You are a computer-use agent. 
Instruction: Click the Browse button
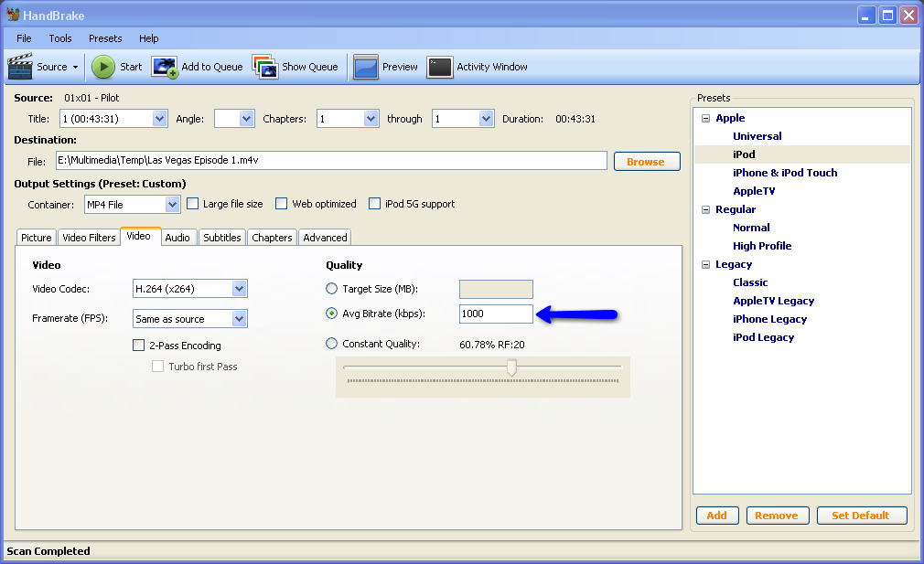click(x=647, y=161)
